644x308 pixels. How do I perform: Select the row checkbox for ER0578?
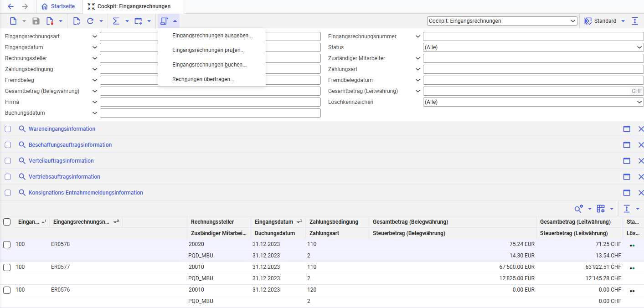[x=7, y=245]
